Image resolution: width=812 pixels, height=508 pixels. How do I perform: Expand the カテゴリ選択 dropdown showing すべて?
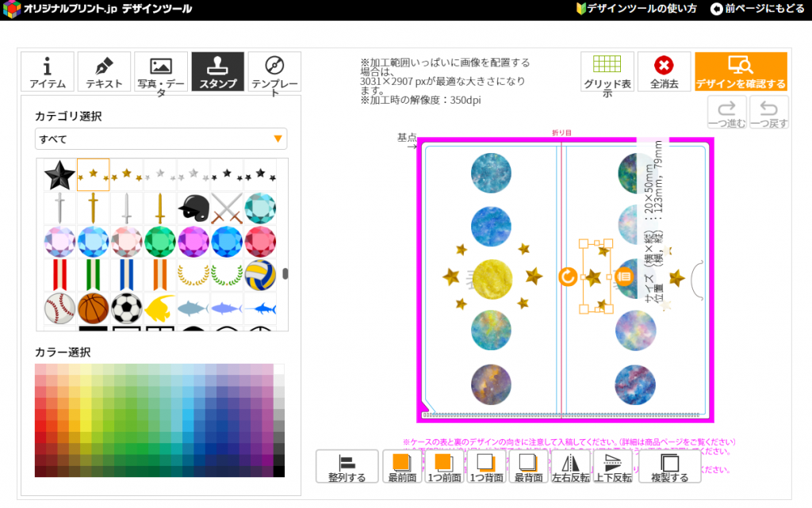pos(161,139)
